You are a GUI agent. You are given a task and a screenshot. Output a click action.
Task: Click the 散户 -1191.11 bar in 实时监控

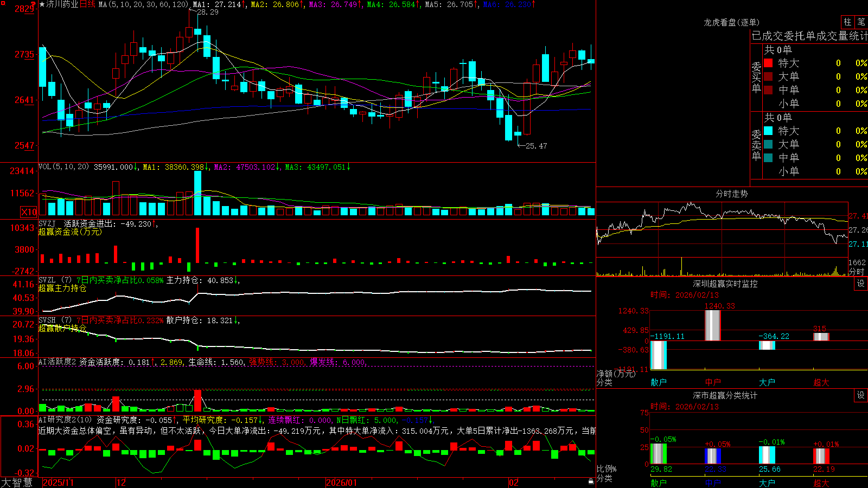tap(659, 355)
